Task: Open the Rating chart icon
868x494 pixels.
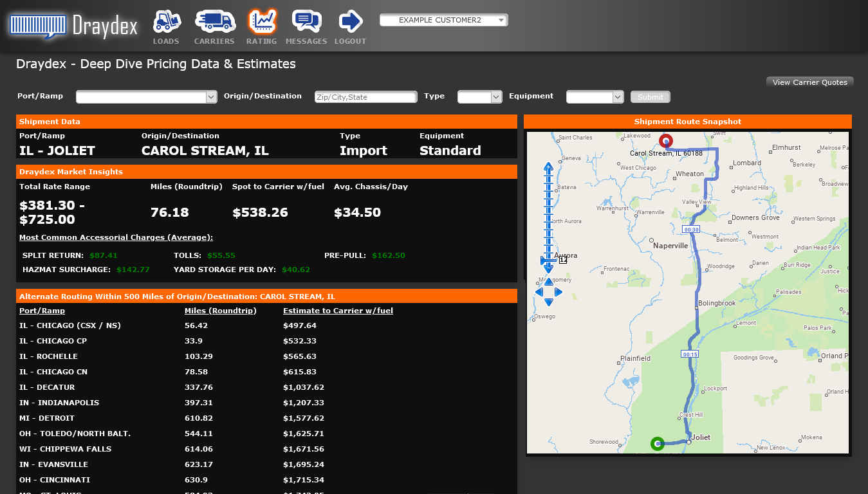Action: (x=262, y=21)
